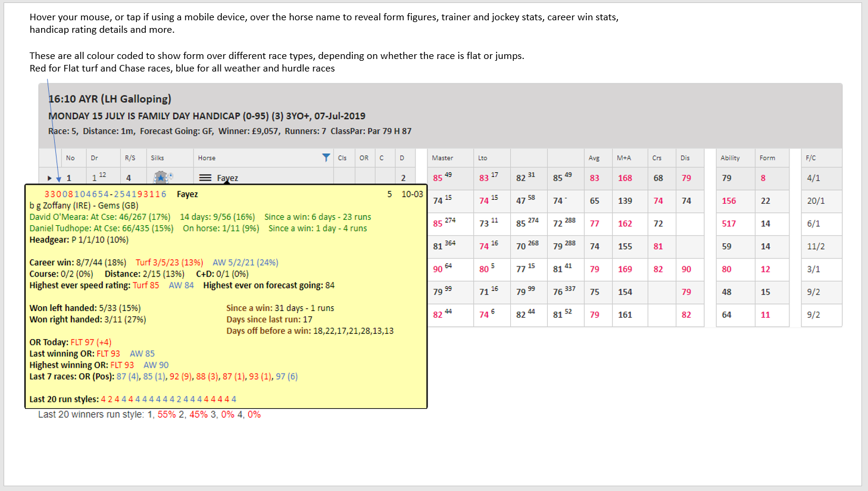This screenshot has height=491, width=868.
Task: Sort by the Dr column header
Action: pos(94,158)
